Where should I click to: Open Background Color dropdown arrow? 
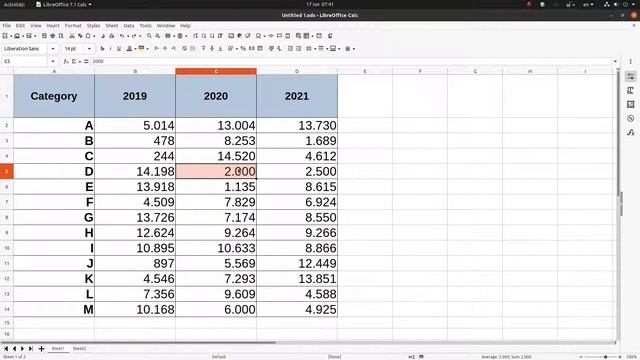(x=147, y=49)
